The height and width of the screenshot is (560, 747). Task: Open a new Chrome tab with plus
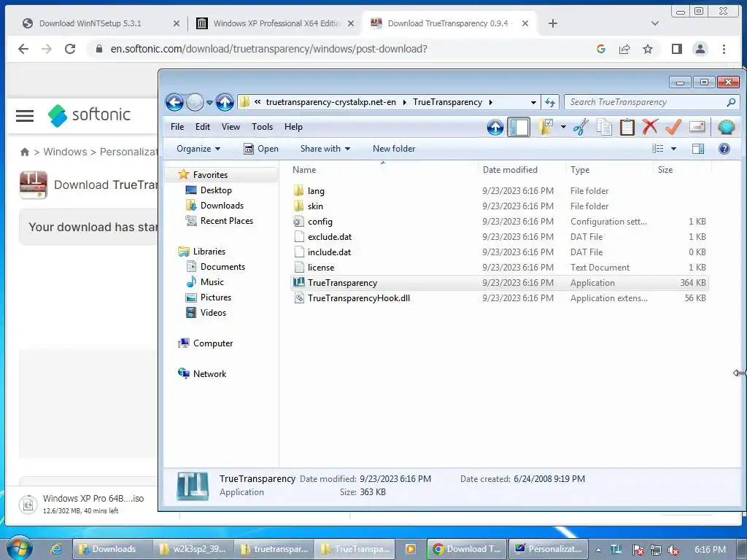point(553,23)
